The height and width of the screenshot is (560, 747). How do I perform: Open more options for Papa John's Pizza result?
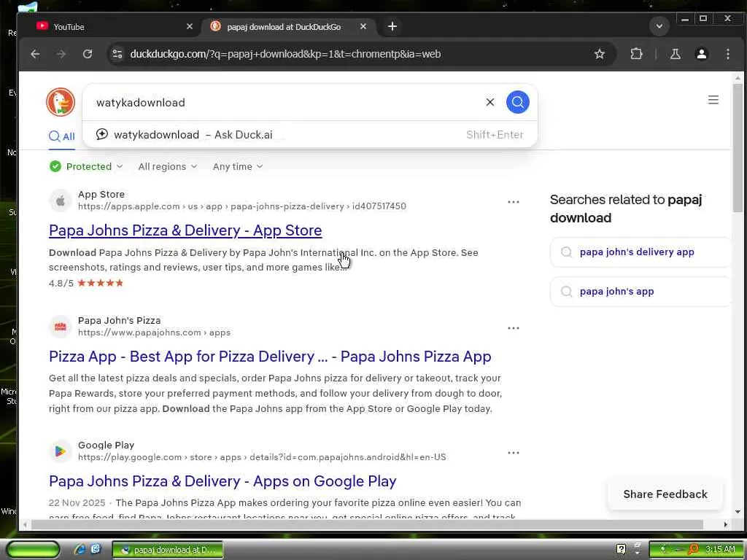[513, 328]
